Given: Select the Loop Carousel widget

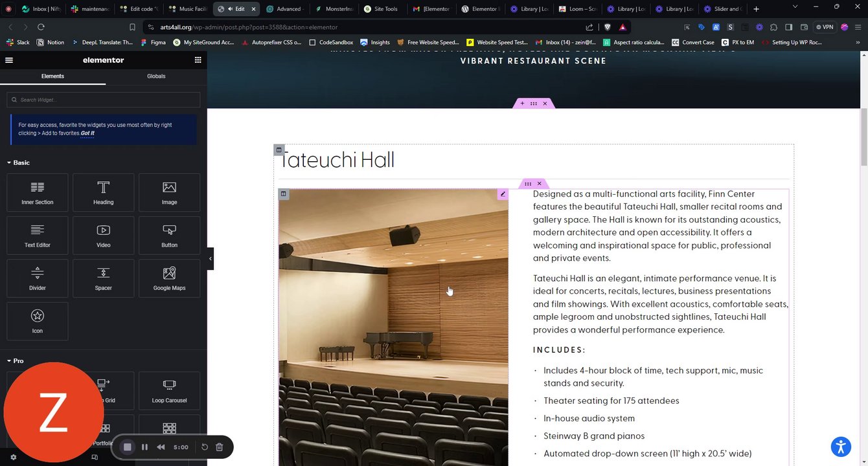Looking at the screenshot, I should point(169,390).
